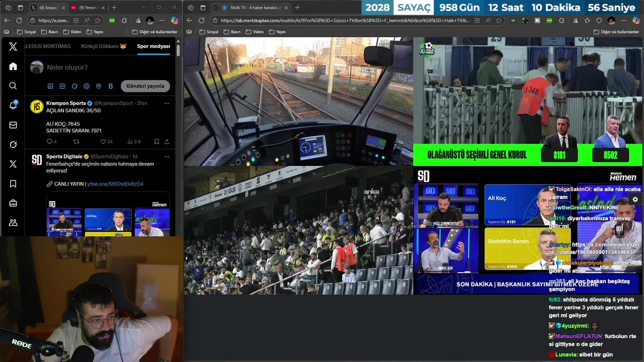Open Copilot in the x.com browser window
Viewport: 644px width, 362px height.
(175, 20)
